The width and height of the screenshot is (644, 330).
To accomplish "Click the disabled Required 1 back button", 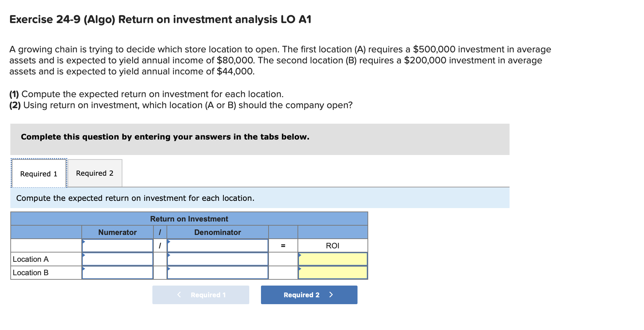I will (x=201, y=295).
